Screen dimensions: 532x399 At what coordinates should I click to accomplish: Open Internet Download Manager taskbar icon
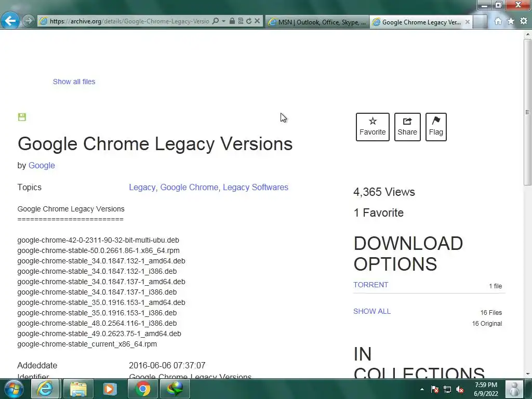click(x=175, y=389)
